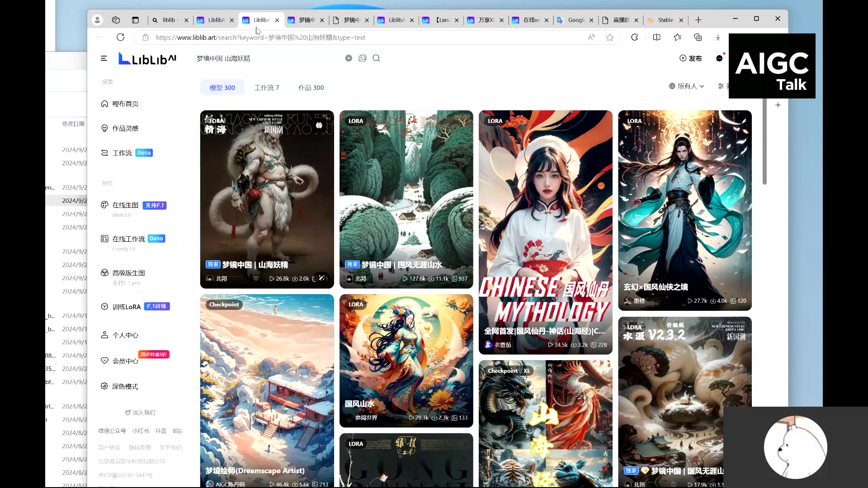Expand the 所有人 audience filter dropdown
The image size is (868, 488).
[x=687, y=86]
